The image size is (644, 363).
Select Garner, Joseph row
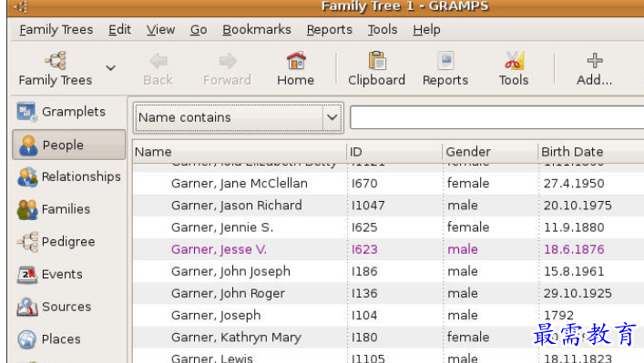tap(388, 315)
